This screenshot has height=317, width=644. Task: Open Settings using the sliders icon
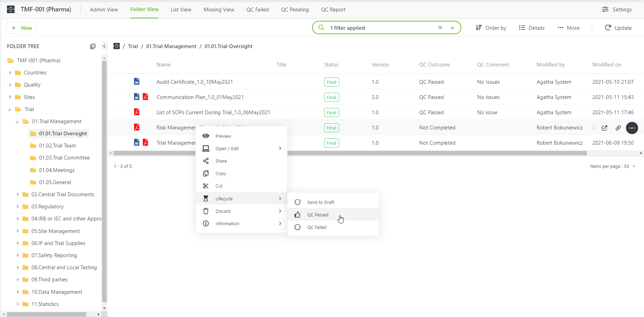click(x=605, y=9)
